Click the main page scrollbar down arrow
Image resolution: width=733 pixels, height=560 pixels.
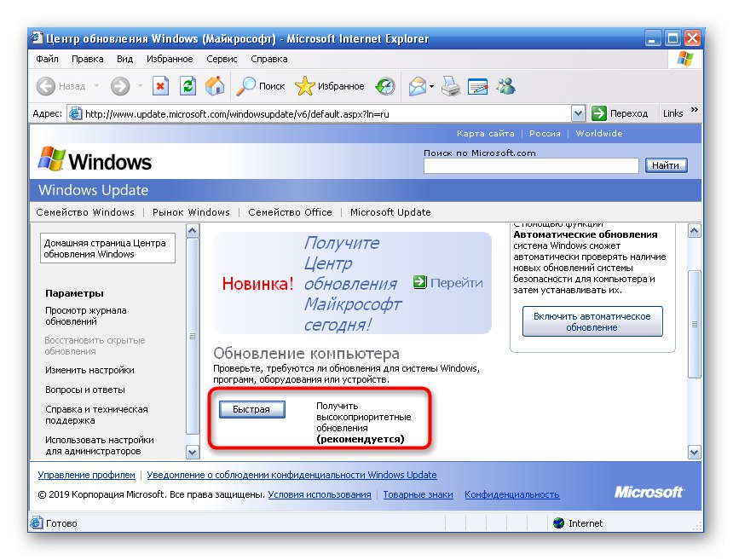[694, 452]
